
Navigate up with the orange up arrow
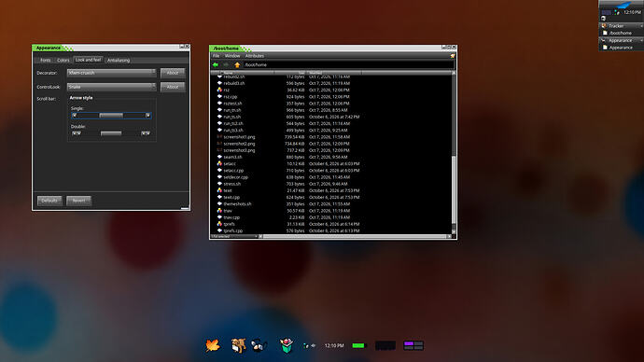237,65
